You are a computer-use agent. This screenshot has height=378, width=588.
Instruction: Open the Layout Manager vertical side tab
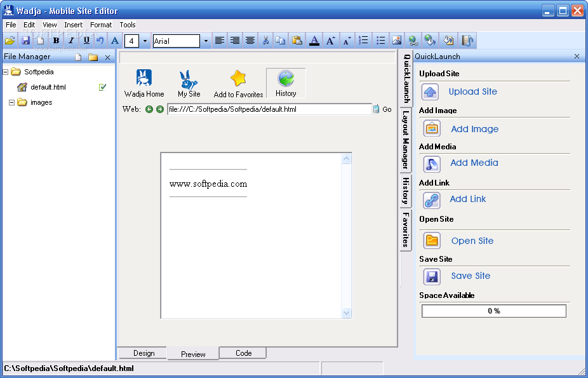(406, 141)
